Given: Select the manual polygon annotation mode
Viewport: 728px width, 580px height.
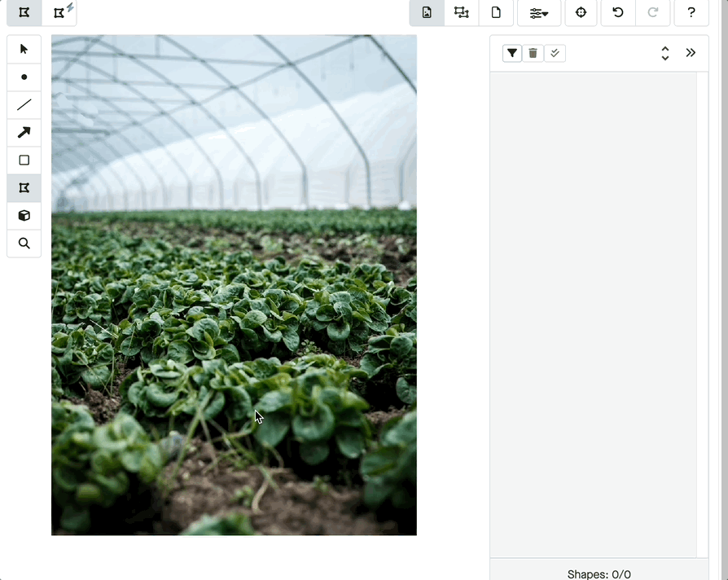Looking at the screenshot, I should [24, 12].
